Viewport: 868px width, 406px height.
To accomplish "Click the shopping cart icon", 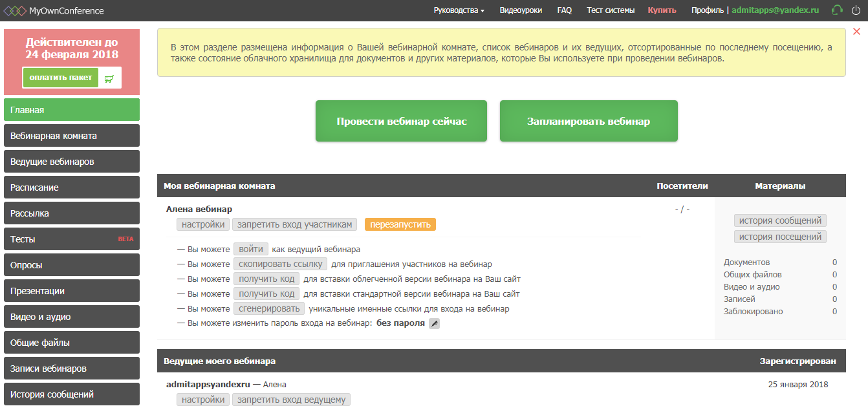I will point(109,78).
